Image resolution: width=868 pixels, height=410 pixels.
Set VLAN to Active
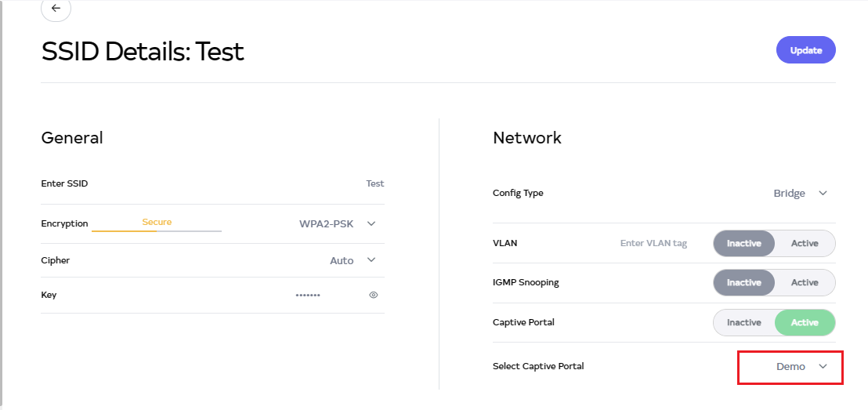(x=805, y=243)
